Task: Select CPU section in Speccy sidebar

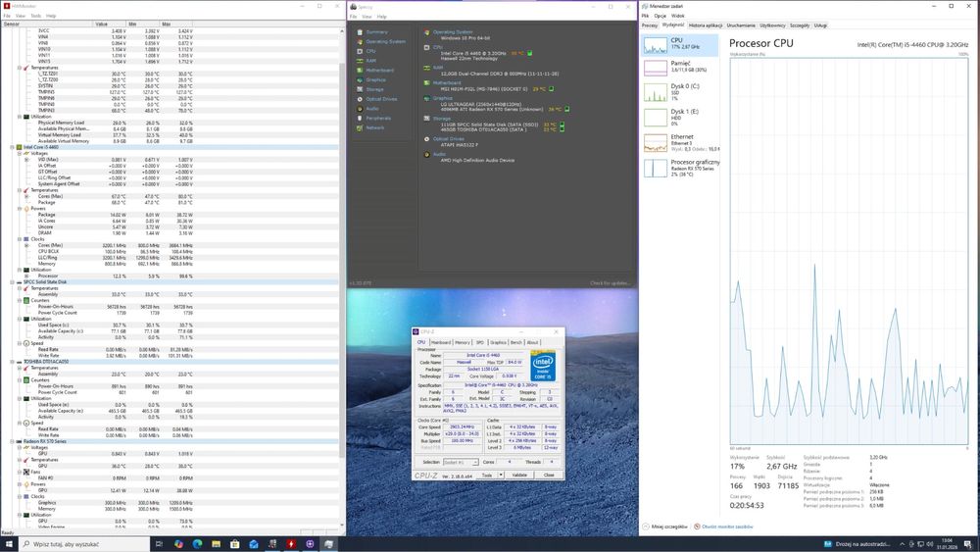Action: click(x=370, y=51)
